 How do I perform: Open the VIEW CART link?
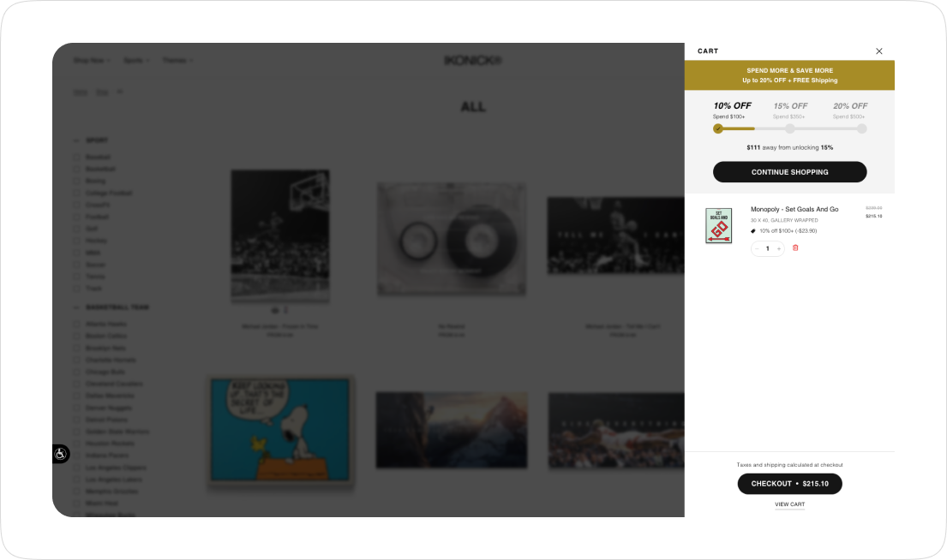coord(789,504)
